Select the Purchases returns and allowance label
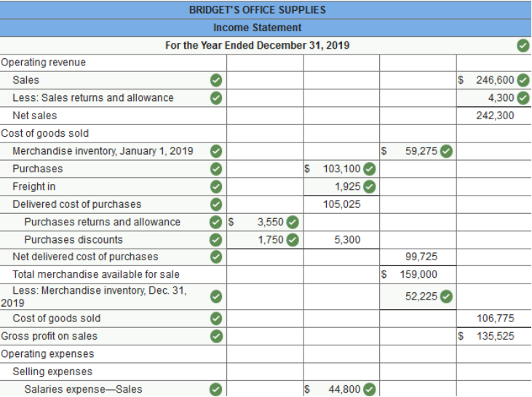Image resolution: width=532 pixels, height=397 pixels. pos(103,222)
